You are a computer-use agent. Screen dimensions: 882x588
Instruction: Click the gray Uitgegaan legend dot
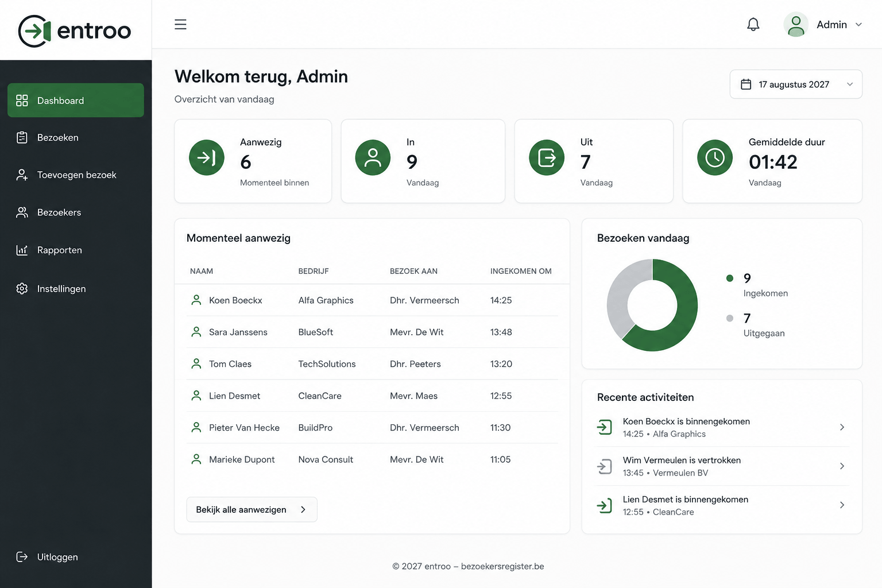(730, 318)
